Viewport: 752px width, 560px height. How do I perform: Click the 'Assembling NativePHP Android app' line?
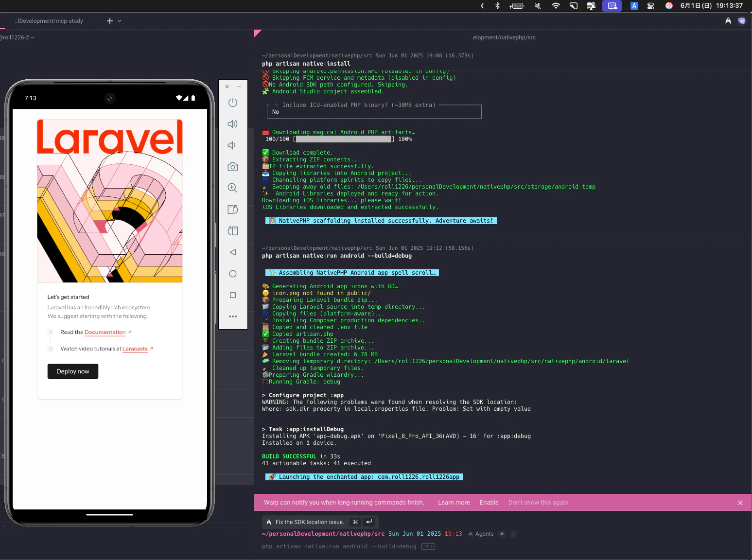(352, 273)
